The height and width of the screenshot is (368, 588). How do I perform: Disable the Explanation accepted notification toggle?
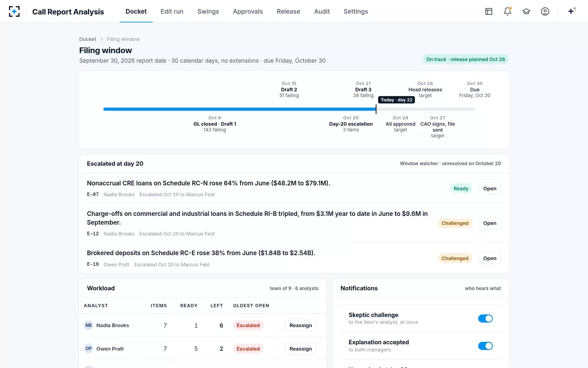[x=486, y=346]
